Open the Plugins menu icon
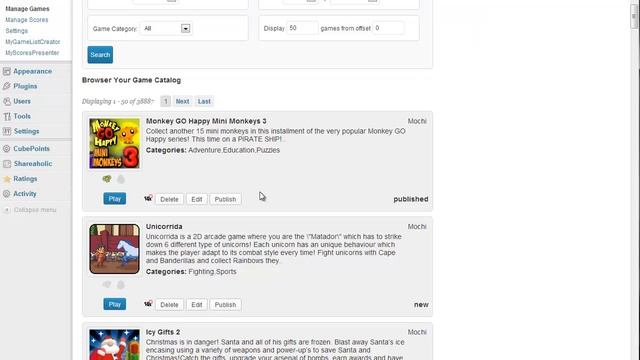Viewport: 640px width, 360px height. (x=7, y=87)
